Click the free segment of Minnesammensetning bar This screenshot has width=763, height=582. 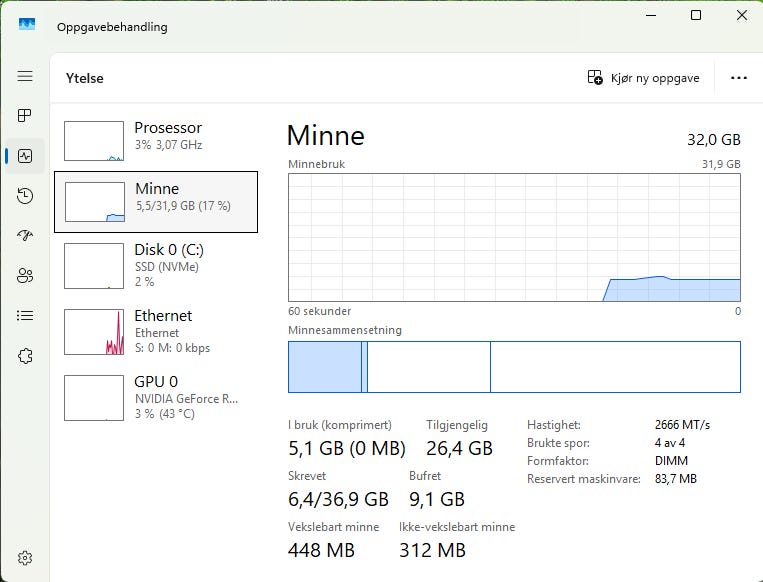615,367
